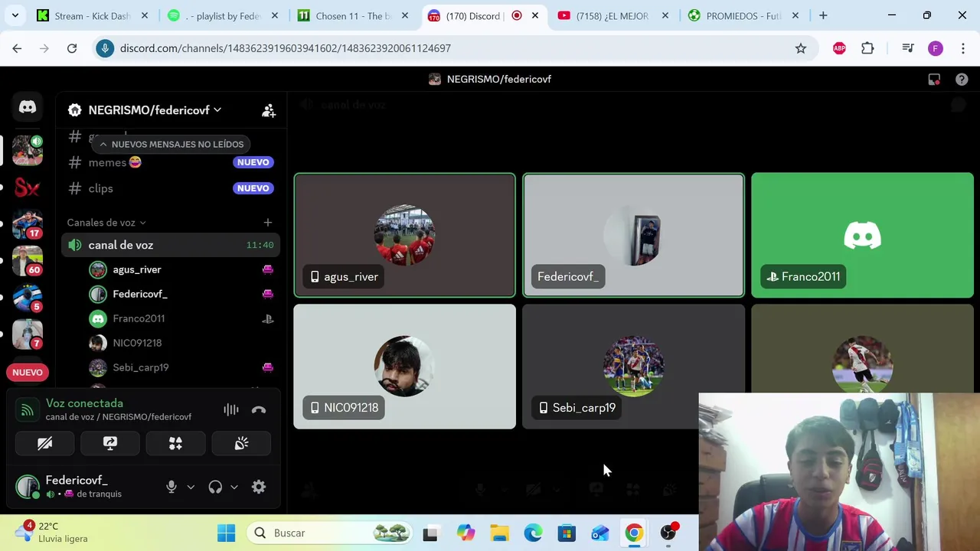Open server icon with 7 unread badge
Screen dimensions: 980x551
[28, 334]
